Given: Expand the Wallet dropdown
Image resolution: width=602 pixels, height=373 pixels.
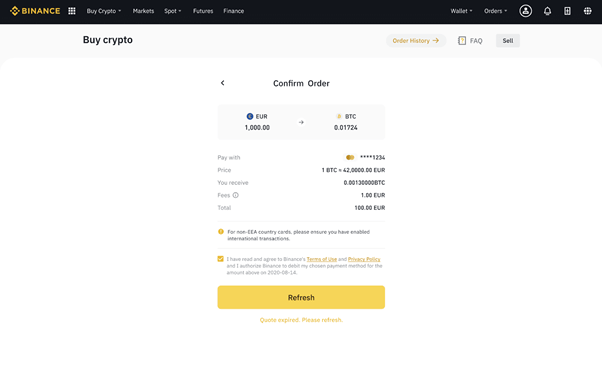Looking at the screenshot, I should (x=461, y=11).
